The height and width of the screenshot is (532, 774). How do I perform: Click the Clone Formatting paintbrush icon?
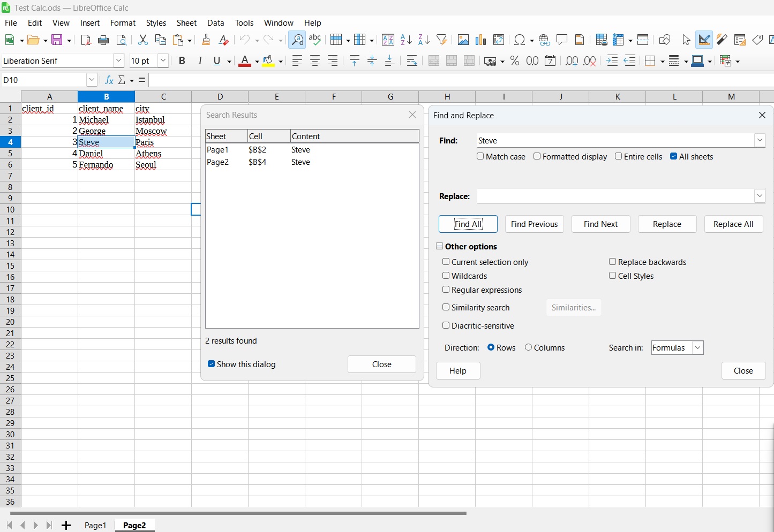(x=206, y=40)
